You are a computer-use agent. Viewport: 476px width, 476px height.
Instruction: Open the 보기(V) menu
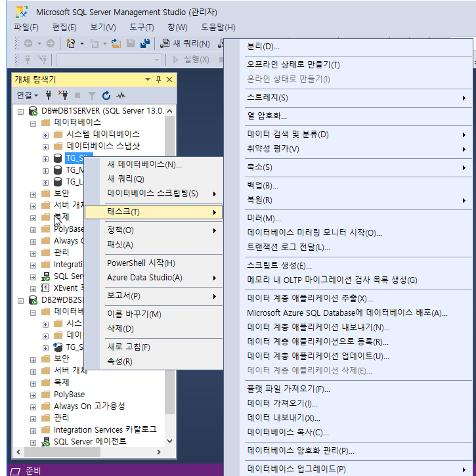tap(103, 28)
